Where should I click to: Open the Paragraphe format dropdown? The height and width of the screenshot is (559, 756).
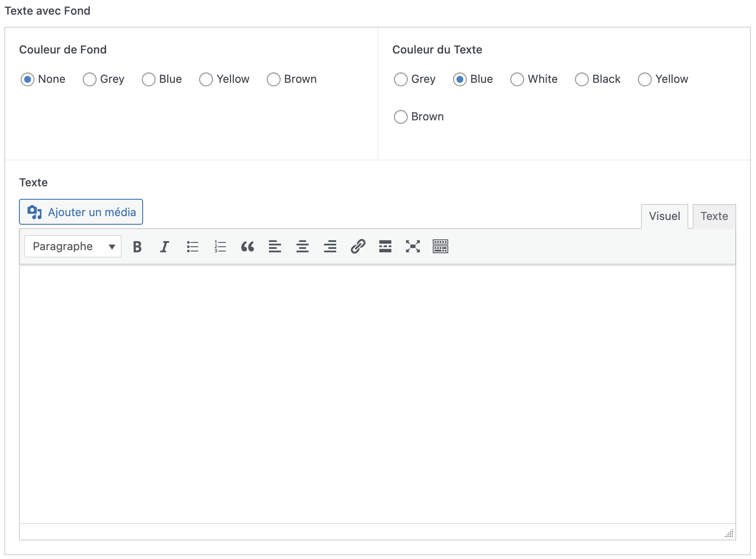click(73, 247)
